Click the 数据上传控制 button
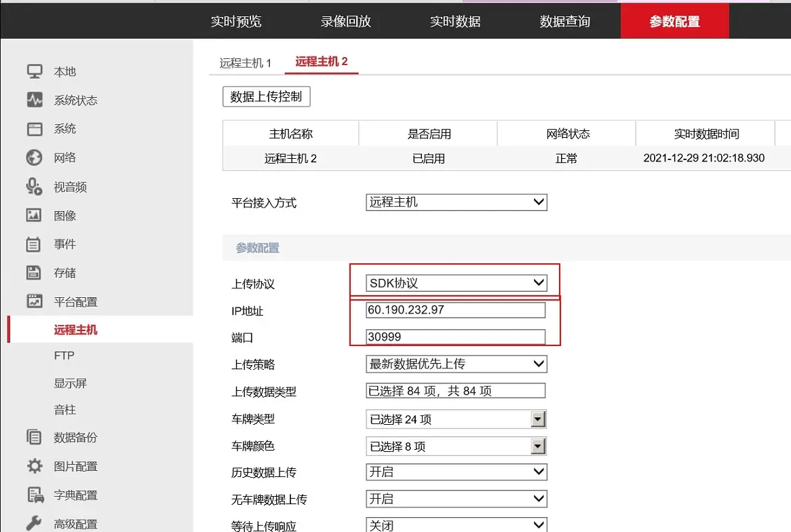 coord(266,96)
